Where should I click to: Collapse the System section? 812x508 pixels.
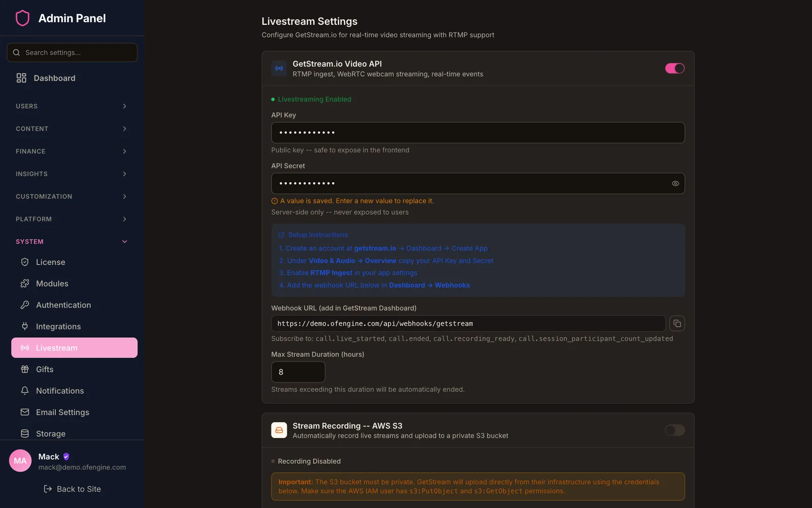72,242
